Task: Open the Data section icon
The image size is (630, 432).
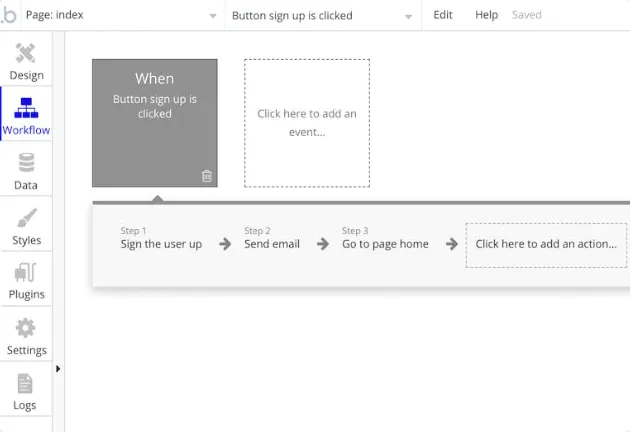Action: pos(26,163)
